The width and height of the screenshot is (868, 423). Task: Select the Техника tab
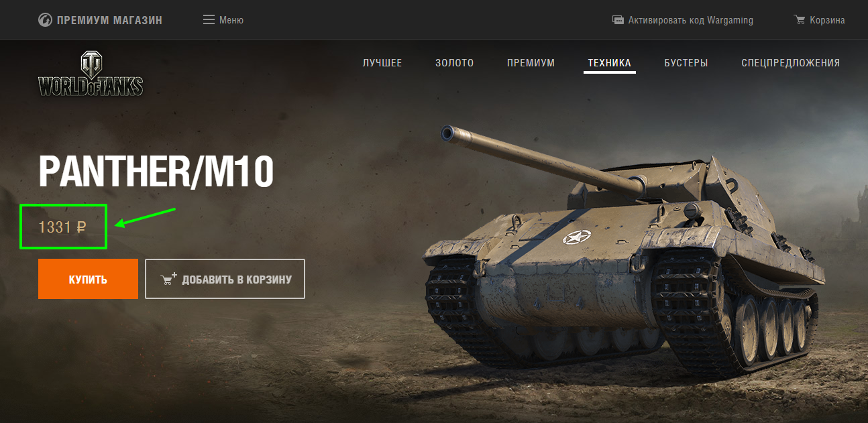coord(610,63)
